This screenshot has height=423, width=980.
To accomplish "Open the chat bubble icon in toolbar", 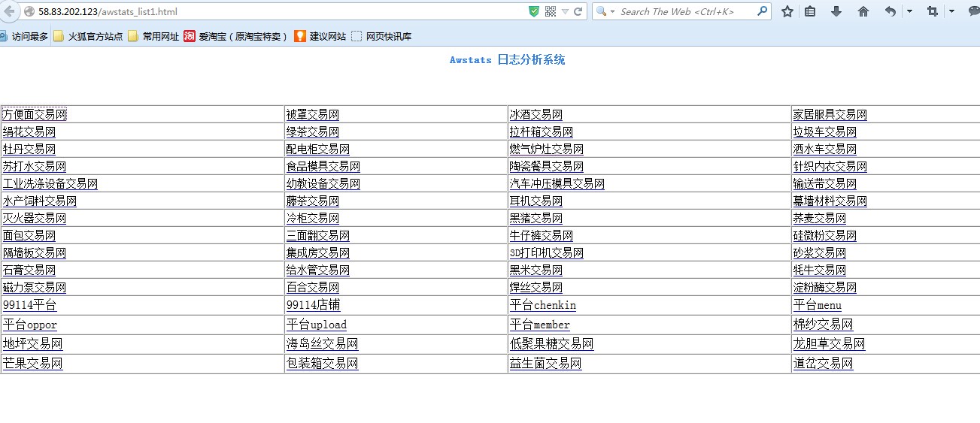I will (973, 11).
